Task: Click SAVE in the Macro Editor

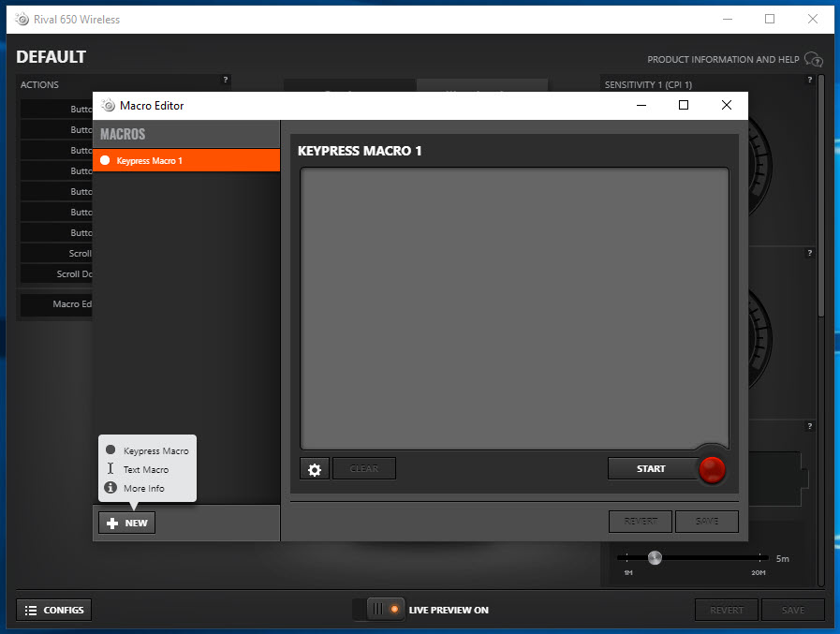Action: [707, 522]
